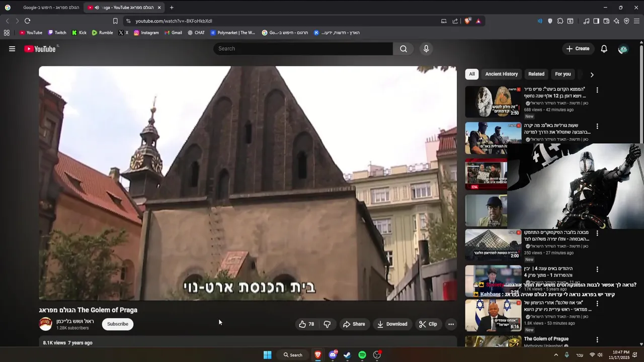Click the Instagram bookmark
The height and width of the screenshot is (362, 644).
point(146,33)
